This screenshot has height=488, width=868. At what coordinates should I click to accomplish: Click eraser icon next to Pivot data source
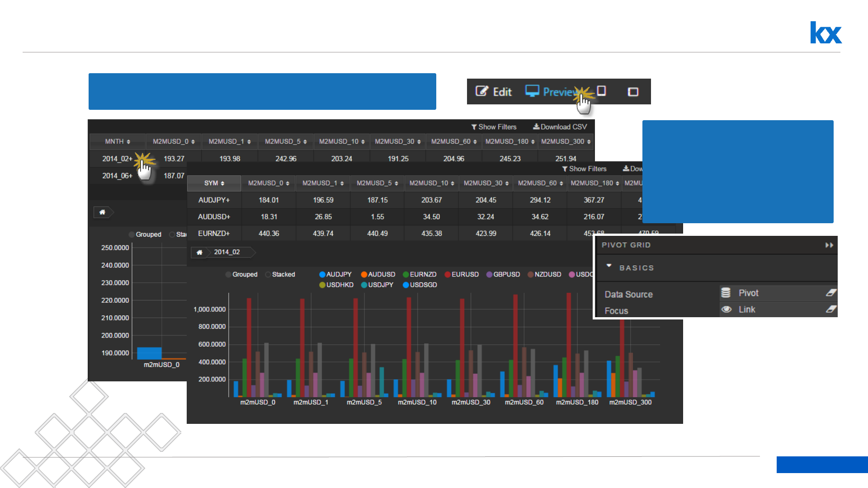click(831, 293)
